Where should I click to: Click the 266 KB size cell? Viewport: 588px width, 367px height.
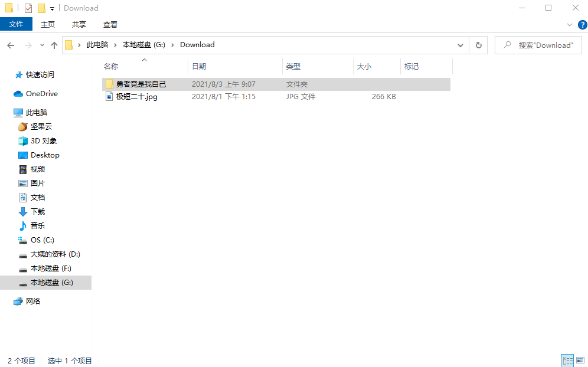click(x=384, y=97)
